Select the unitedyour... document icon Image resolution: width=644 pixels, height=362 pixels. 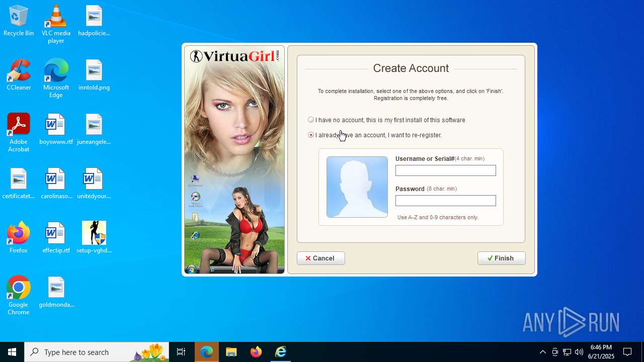94,184
